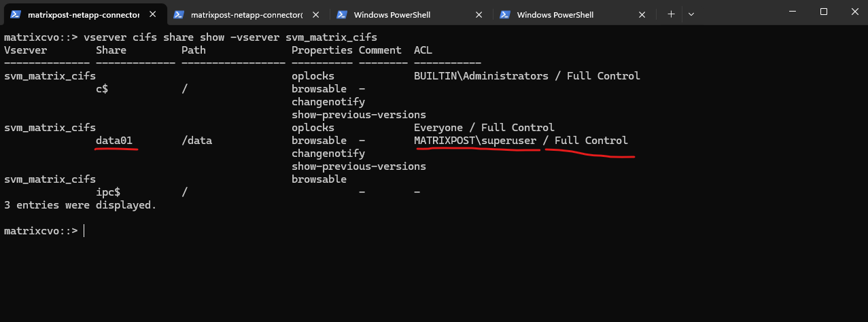
Task: Open a new tab with the plus button
Action: pos(671,14)
